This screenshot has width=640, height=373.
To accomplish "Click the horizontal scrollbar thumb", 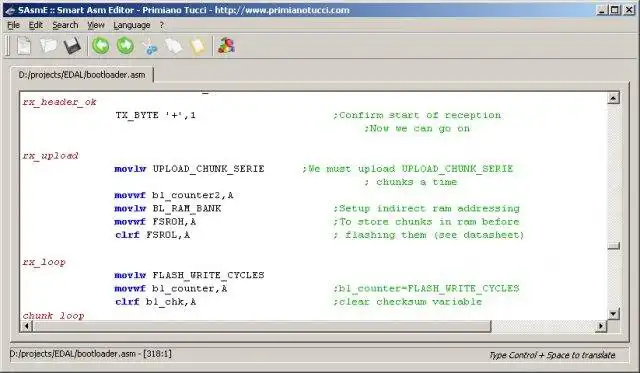I will (x=262, y=326).
